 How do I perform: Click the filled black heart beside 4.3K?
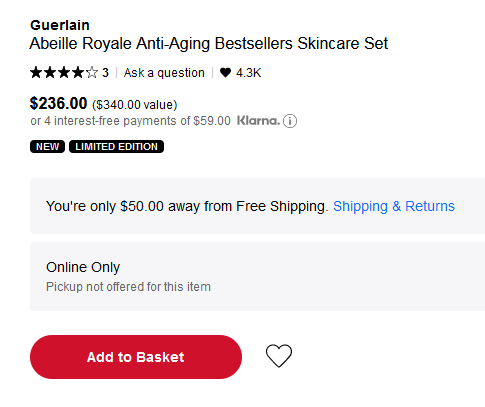tap(225, 72)
